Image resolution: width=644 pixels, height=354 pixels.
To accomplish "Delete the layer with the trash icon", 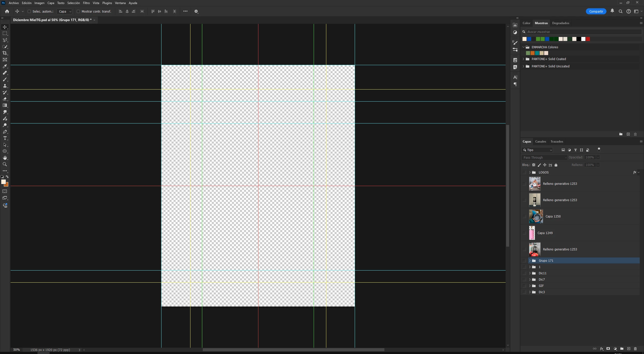I will 635,349.
